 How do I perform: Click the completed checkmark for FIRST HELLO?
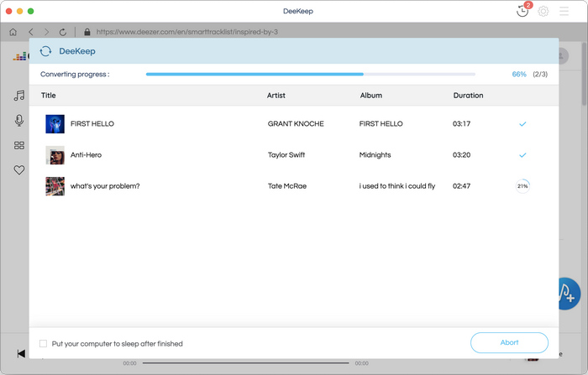pos(522,123)
